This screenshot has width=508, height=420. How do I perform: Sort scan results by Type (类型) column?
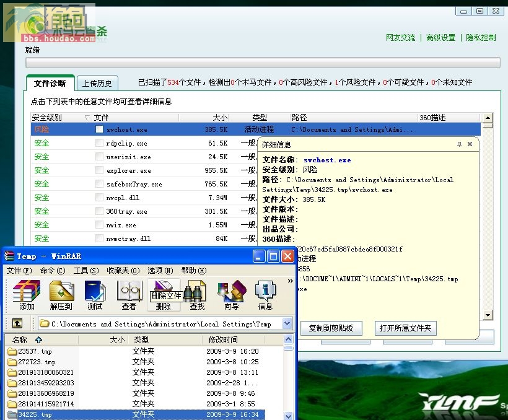point(260,117)
